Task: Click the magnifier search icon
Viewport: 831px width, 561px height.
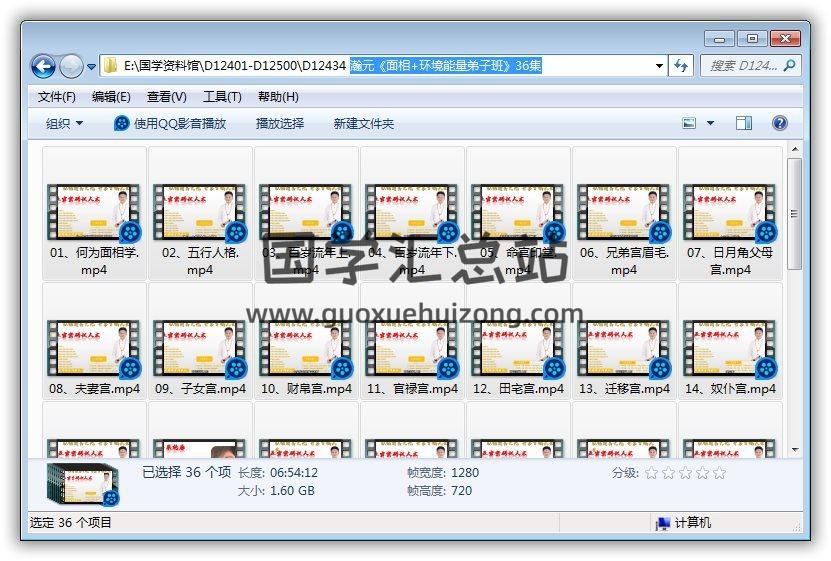Action: (x=789, y=66)
